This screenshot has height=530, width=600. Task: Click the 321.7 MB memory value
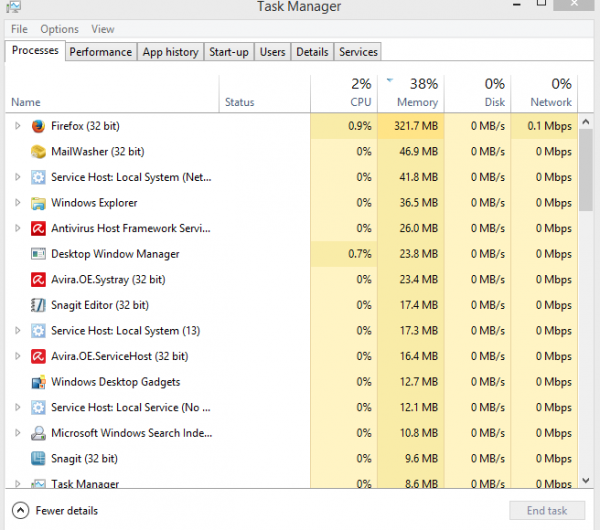[416, 126]
